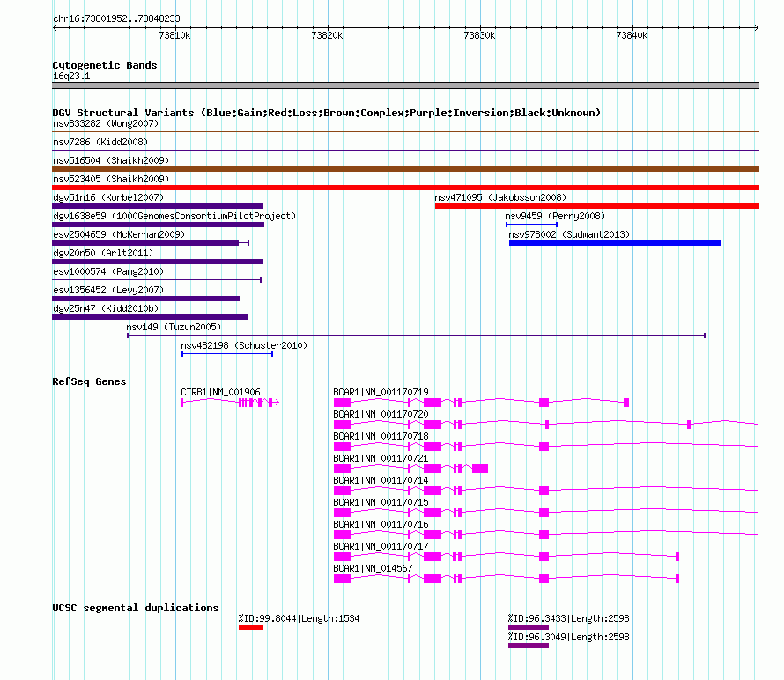Open nsv482198 (Schuster2010) label
This screenshot has width=784, height=680.
(244, 345)
